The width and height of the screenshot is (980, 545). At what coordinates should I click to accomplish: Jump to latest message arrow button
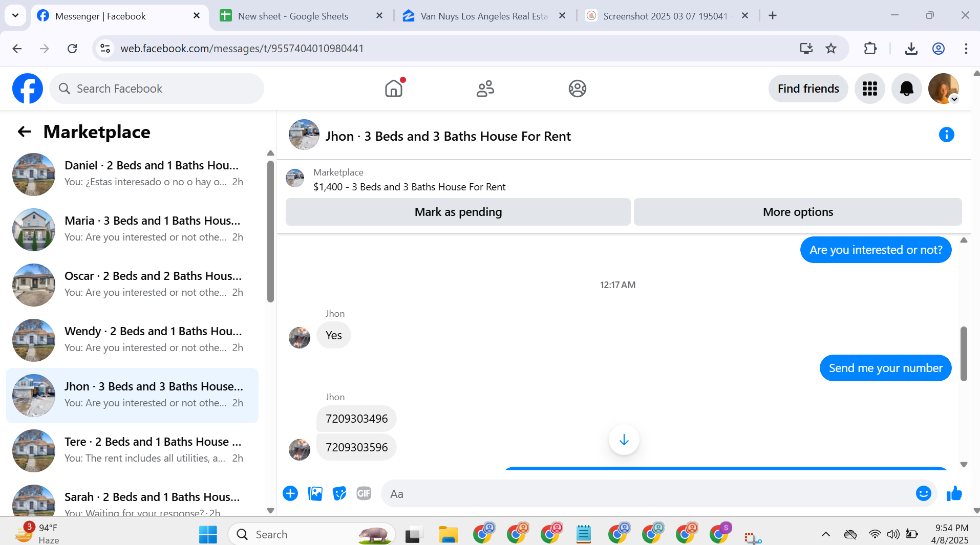[x=624, y=440]
